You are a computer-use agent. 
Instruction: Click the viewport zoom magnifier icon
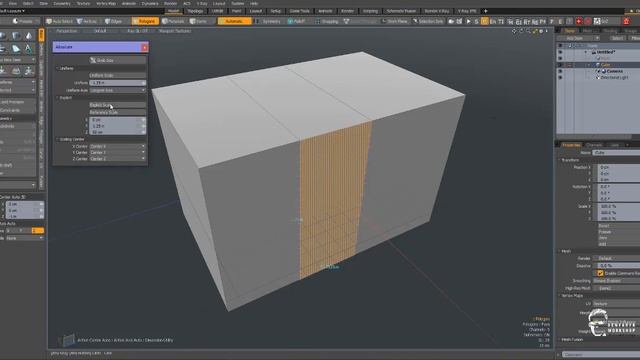click(528, 31)
